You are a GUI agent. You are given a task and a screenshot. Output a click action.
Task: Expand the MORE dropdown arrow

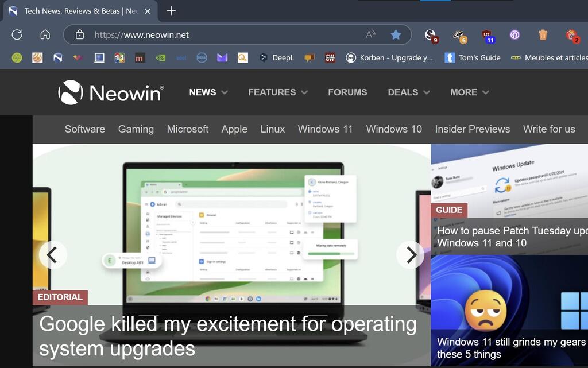(486, 92)
